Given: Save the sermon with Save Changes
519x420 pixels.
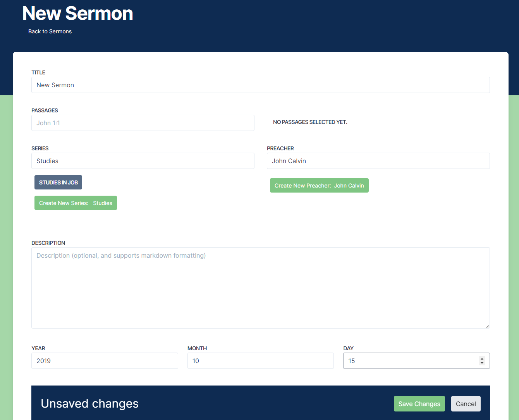Looking at the screenshot, I should pos(419,404).
